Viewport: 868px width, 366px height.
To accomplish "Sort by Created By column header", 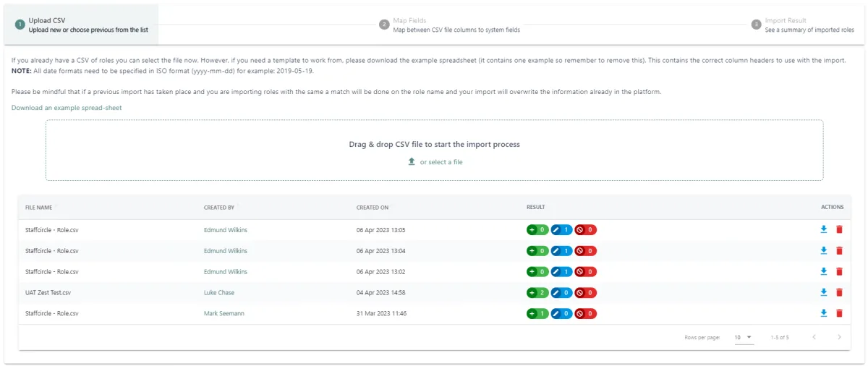I will coord(219,208).
